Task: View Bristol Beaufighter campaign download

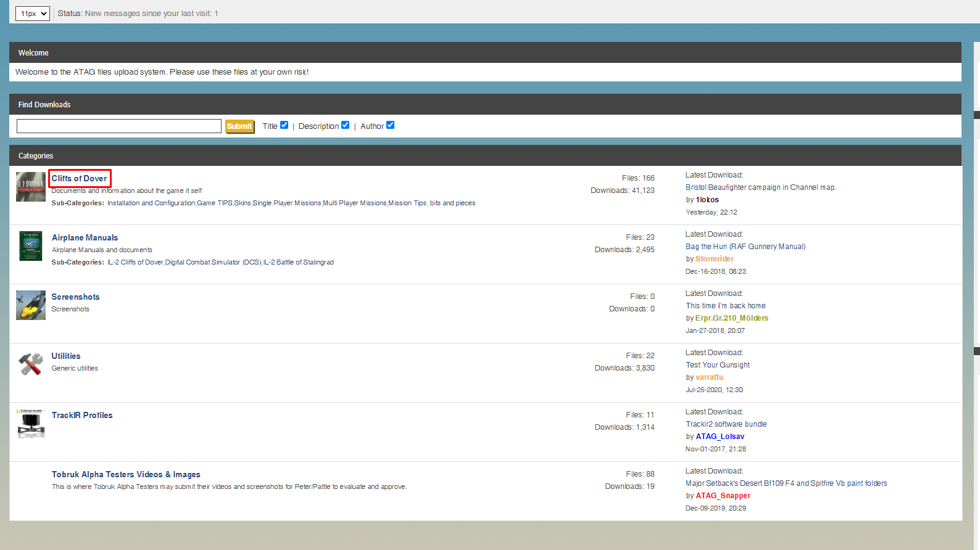Action: 761,187
